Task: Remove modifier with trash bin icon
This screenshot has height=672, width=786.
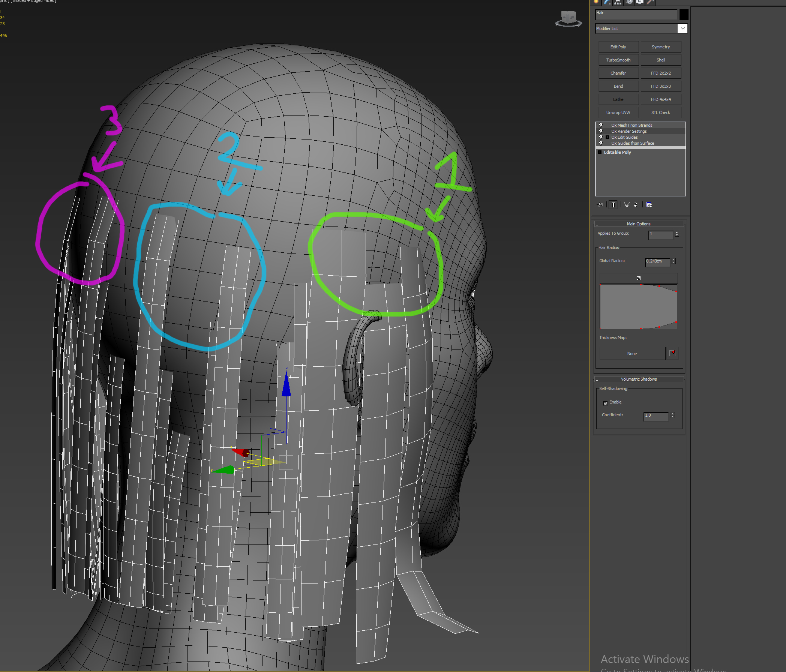Action: click(635, 204)
